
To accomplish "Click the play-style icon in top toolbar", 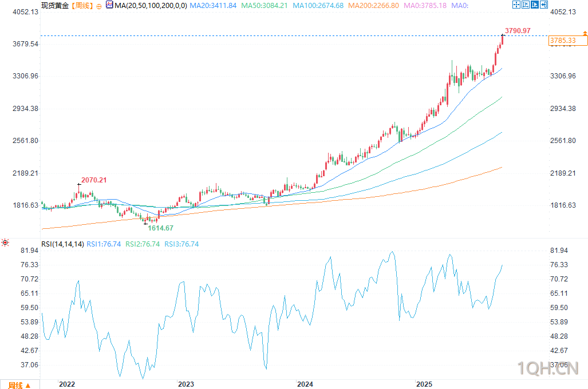I will click(x=534, y=5).
